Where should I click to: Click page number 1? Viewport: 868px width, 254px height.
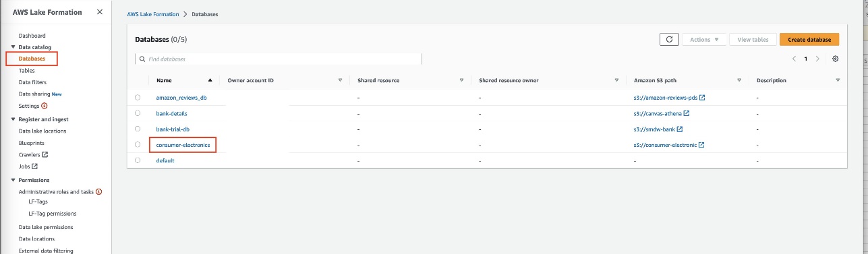pos(805,59)
